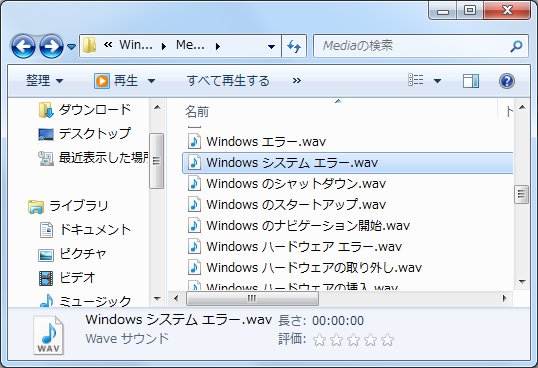This screenshot has height=368, width=538.
Task: Click 長さ value 00:00:00
Action: 338,321
